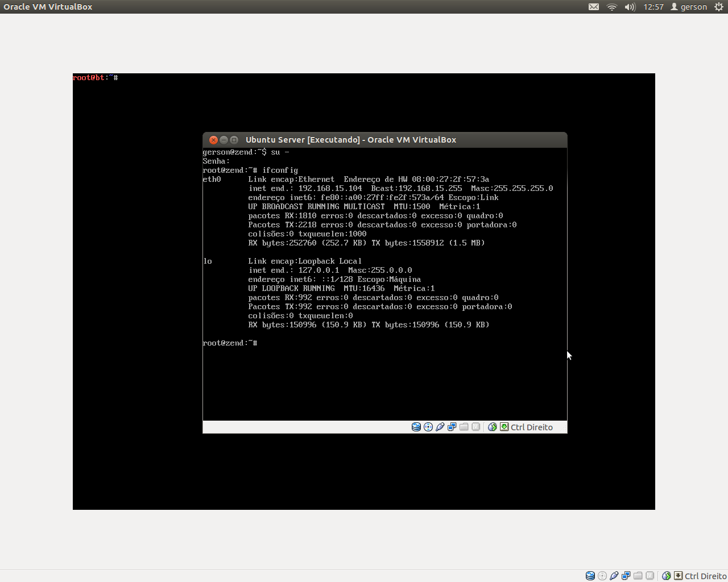Click mouse integration globe icon in Ubuntu Server window
This screenshot has height=582, width=728.
(493, 427)
